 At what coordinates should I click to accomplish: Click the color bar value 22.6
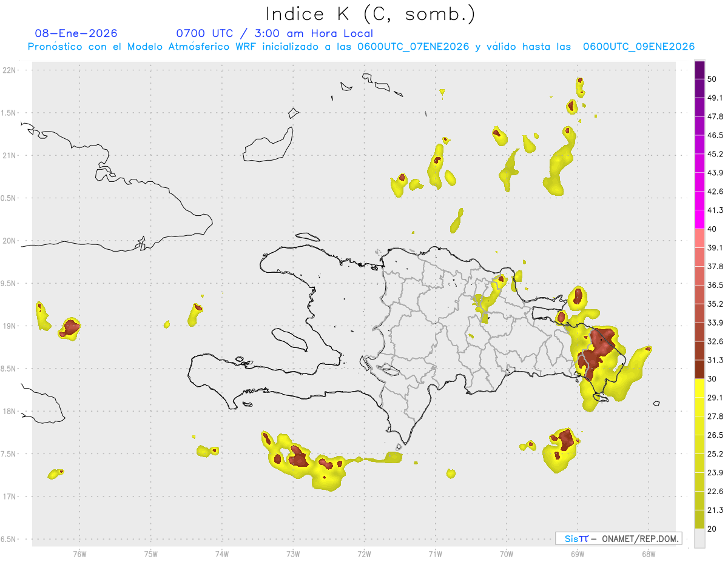click(715, 492)
